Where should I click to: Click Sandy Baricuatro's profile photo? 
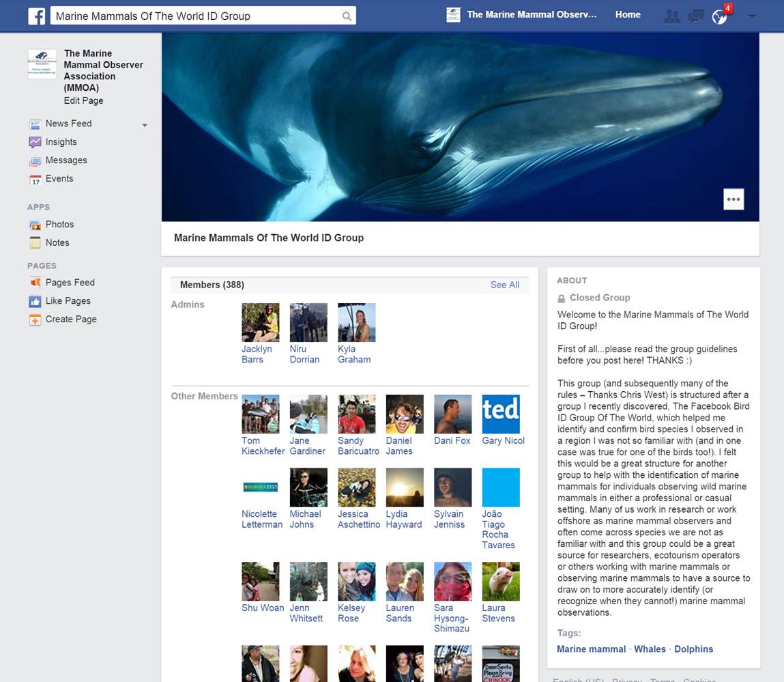click(x=356, y=414)
